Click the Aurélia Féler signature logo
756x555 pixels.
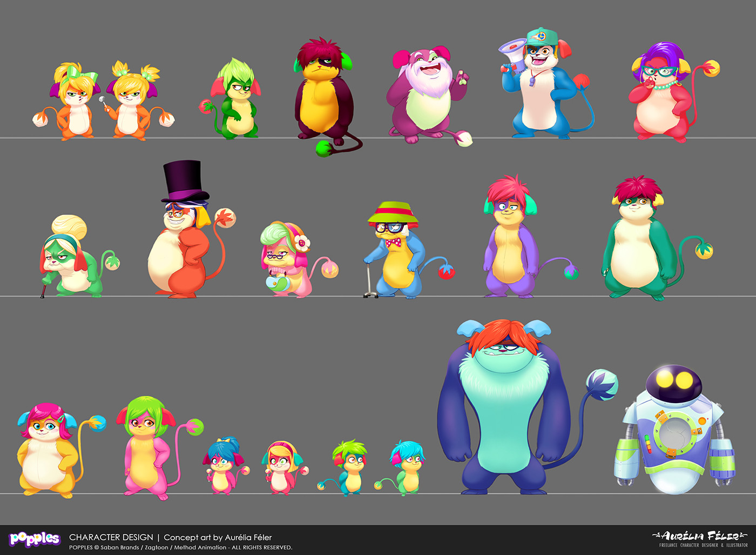(x=700, y=536)
